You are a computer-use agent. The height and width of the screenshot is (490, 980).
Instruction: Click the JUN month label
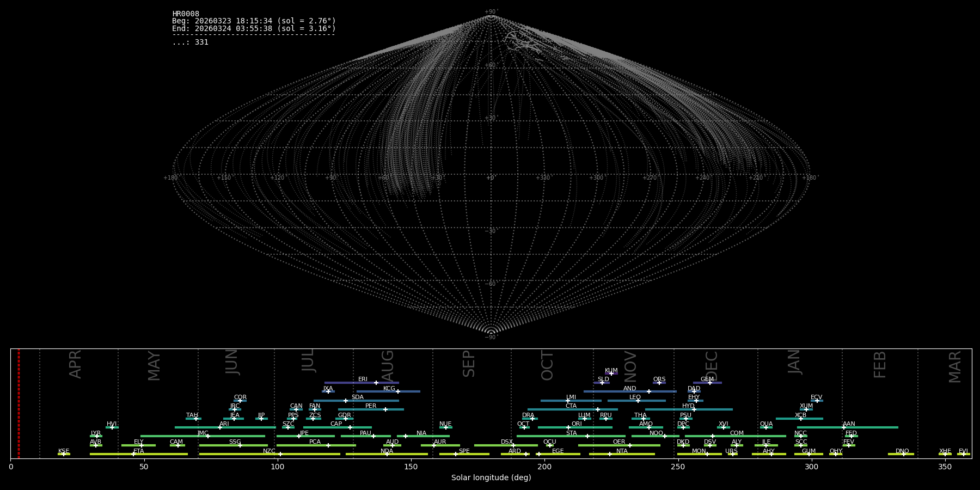pos(232,362)
